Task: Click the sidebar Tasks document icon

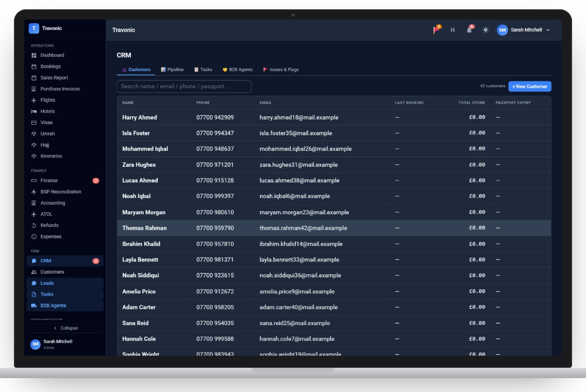Action: point(34,294)
